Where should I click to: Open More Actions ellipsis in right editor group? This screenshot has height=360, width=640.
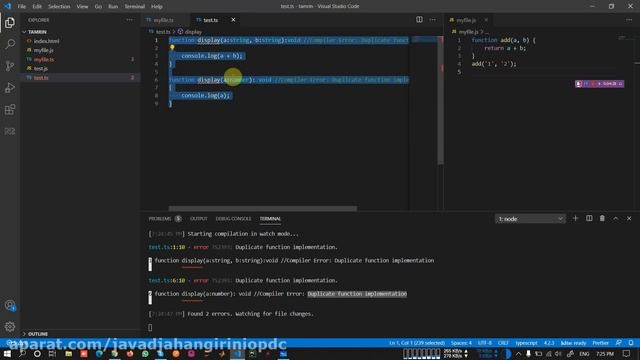click(x=629, y=20)
